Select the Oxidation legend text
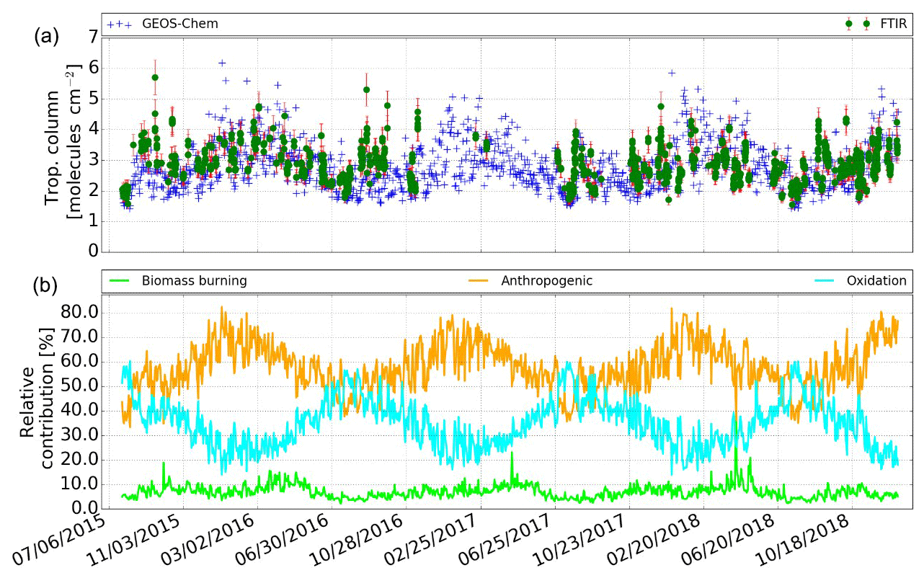Screen dimensions: 924x578 tap(876, 281)
